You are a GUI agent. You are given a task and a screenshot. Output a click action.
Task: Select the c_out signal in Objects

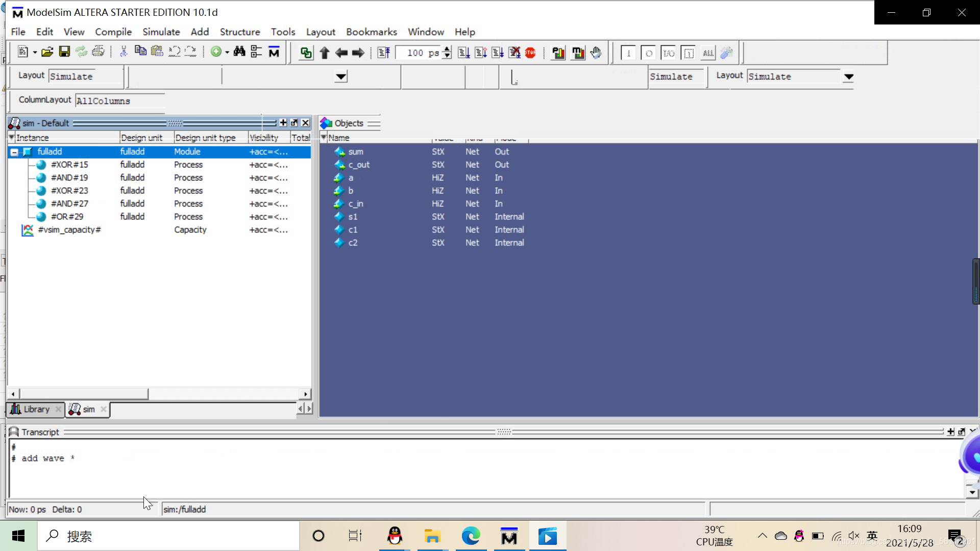coord(359,165)
